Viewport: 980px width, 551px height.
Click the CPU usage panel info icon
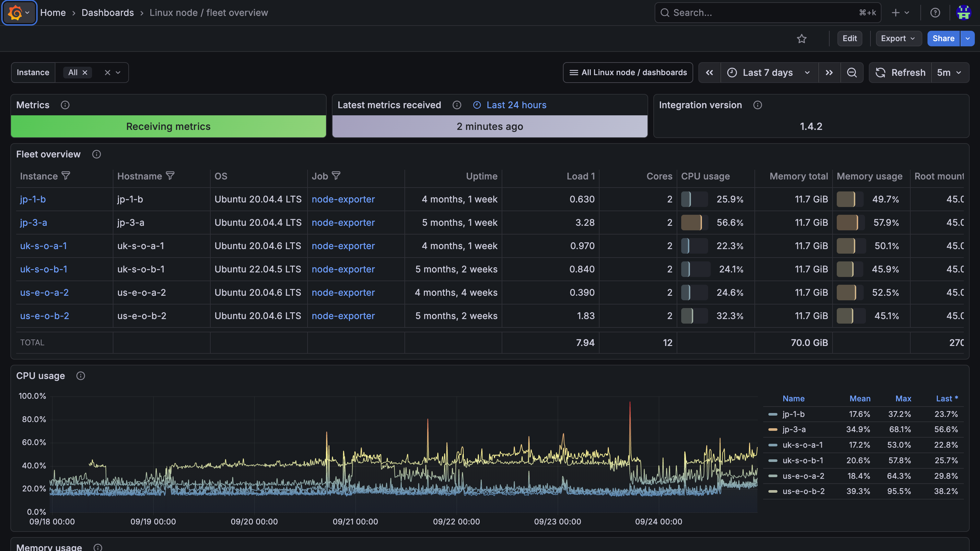pos(80,376)
